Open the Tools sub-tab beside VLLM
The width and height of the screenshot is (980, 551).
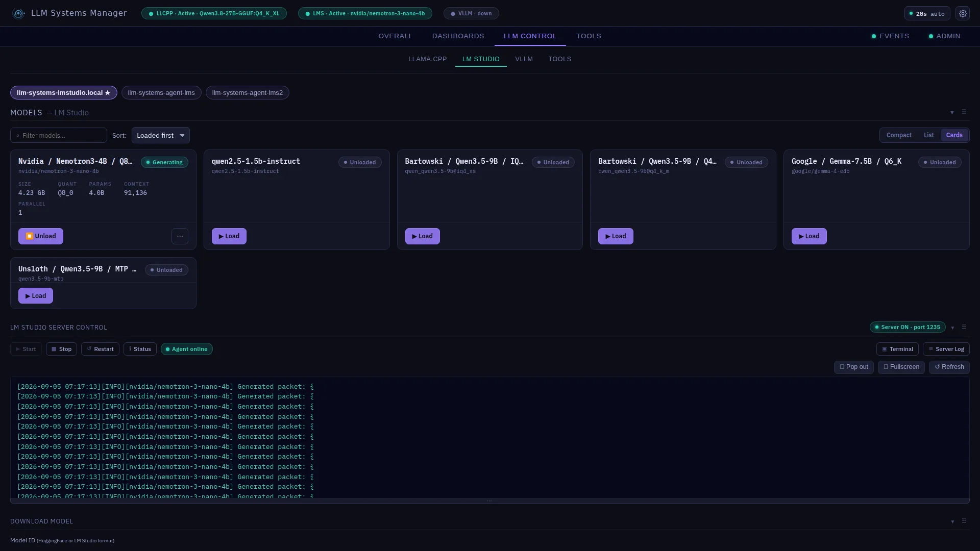coord(559,59)
